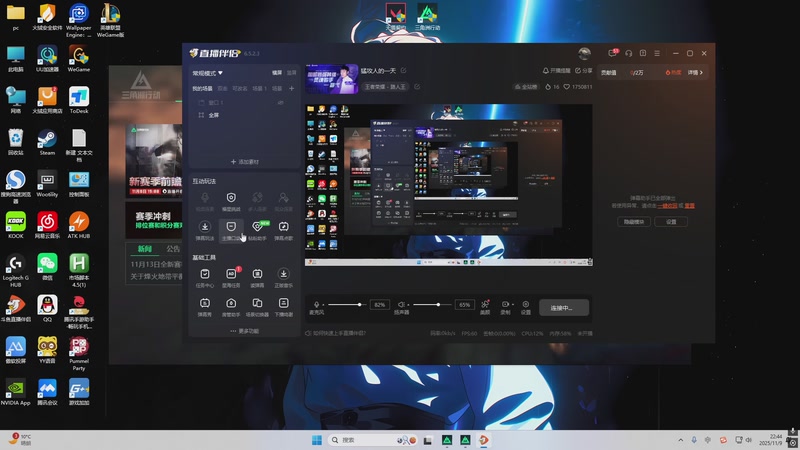Open hamburger menu in 直播伴侣 title bar
The height and width of the screenshot is (450, 800).
tap(657, 53)
